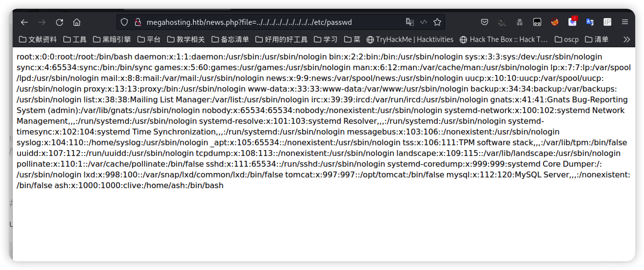644x270 pixels.
Task: Click the proxy:x:13:13 entry text
Action: [164, 89]
